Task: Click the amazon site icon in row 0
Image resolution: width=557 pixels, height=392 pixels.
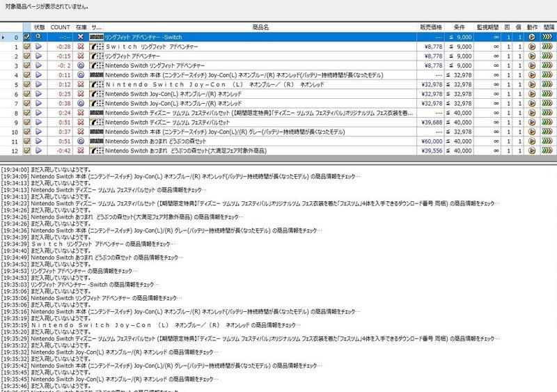Action: pyautogui.click(x=96, y=37)
